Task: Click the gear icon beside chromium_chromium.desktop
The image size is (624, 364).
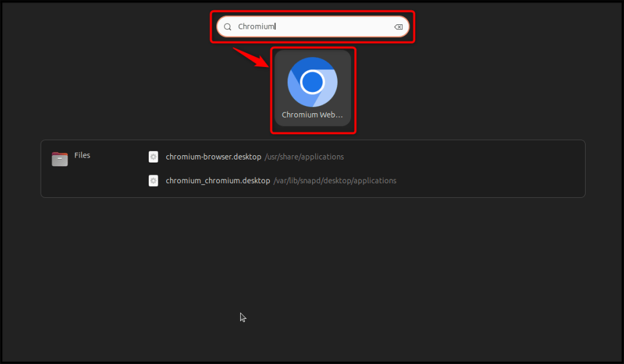Action: click(153, 180)
